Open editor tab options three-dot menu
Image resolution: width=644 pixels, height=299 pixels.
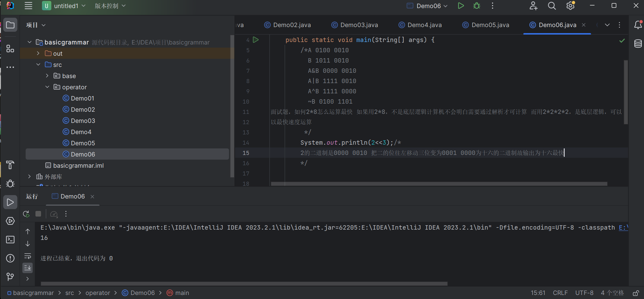[619, 25]
